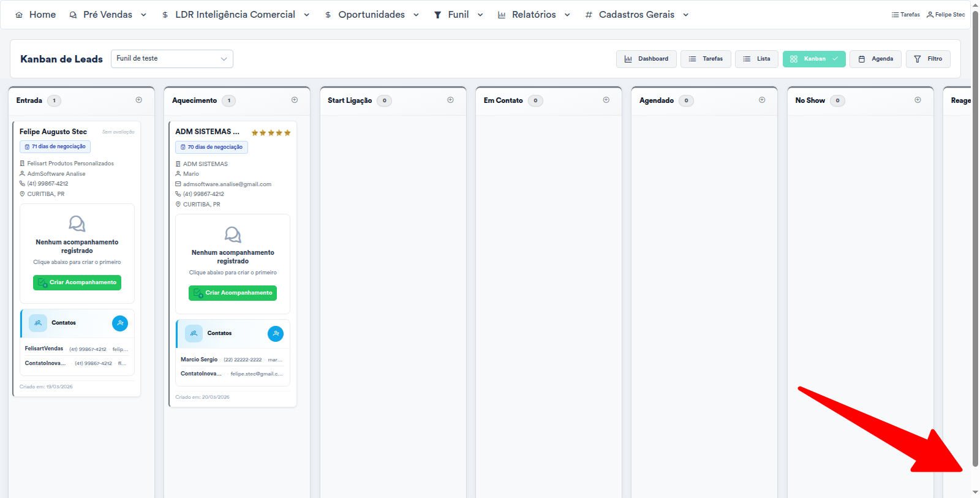
Task: Add a card to Agendado column
Action: [762, 100]
